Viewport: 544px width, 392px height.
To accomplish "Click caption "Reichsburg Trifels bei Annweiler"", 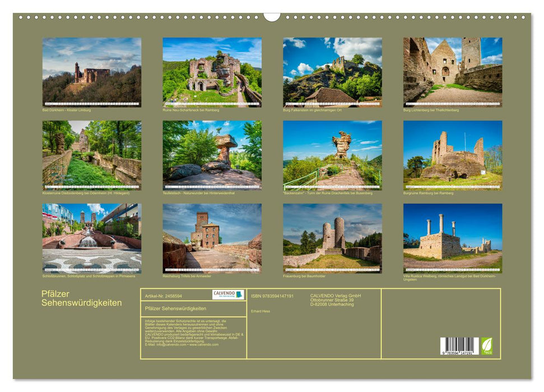I will [x=187, y=276].
